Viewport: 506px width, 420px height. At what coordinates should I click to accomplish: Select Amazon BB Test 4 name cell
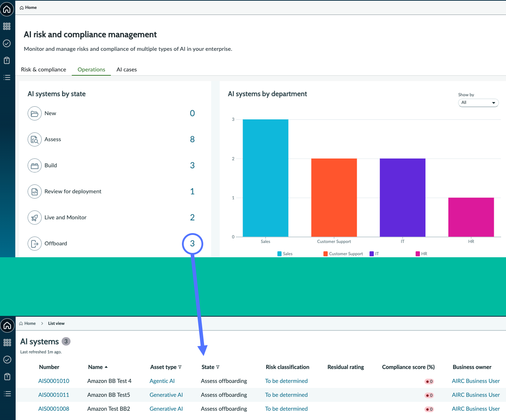tap(109, 381)
